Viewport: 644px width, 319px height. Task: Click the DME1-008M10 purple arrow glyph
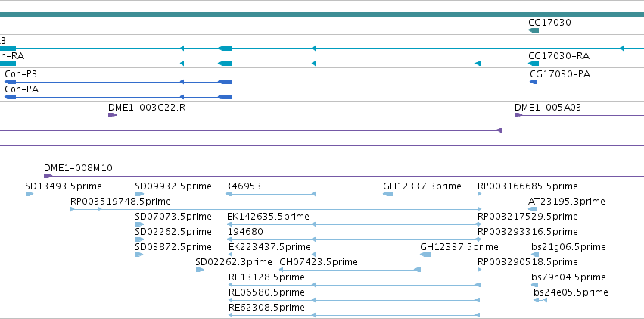pyautogui.click(x=48, y=176)
